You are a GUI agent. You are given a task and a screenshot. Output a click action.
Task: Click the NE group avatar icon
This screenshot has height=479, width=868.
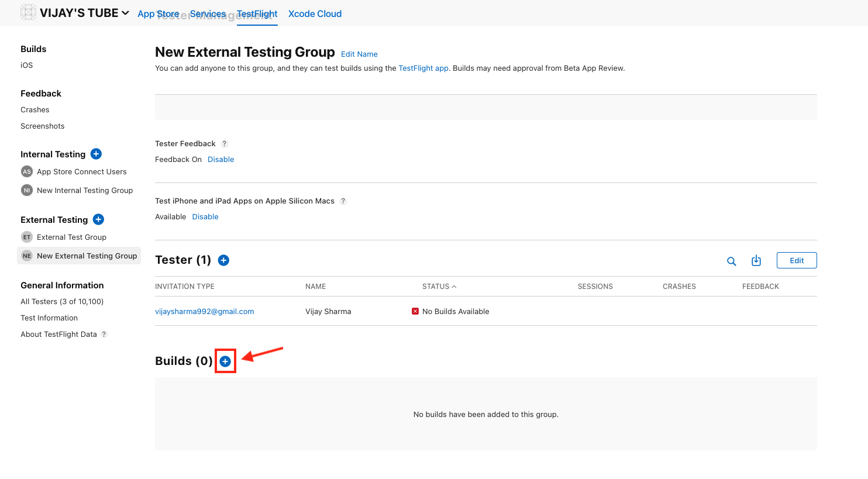pyautogui.click(x=27, y=256)
